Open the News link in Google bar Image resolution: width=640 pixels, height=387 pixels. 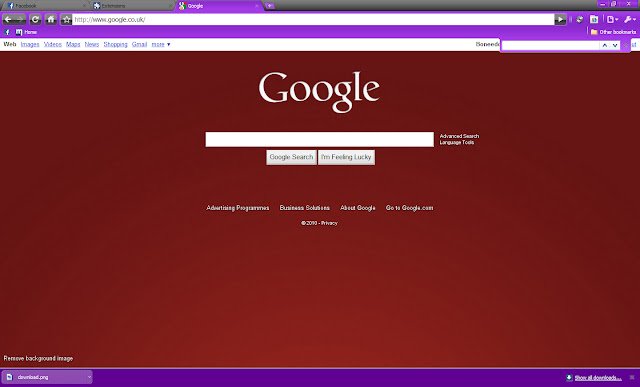[92, 44]
